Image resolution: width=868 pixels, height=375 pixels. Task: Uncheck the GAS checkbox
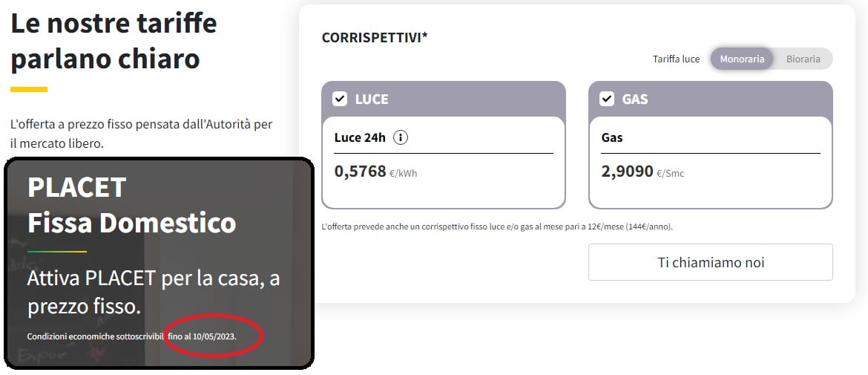point(606,99)
